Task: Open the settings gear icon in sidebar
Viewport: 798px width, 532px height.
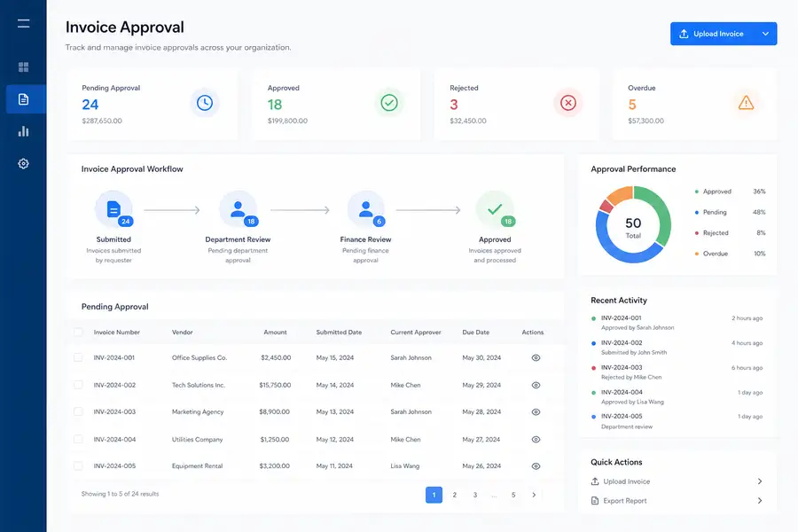Action: click(x=23, y=163)
